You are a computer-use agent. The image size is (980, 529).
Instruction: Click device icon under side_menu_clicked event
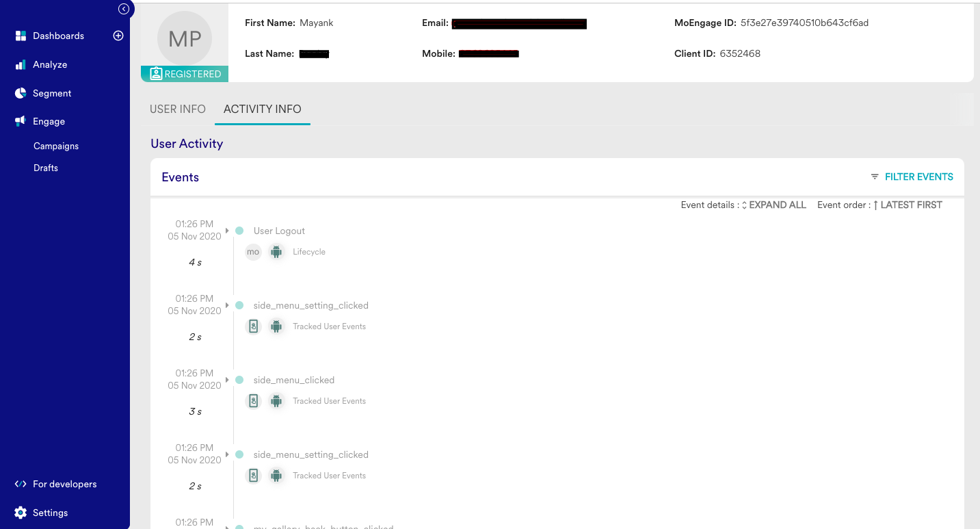pos(254,401)
